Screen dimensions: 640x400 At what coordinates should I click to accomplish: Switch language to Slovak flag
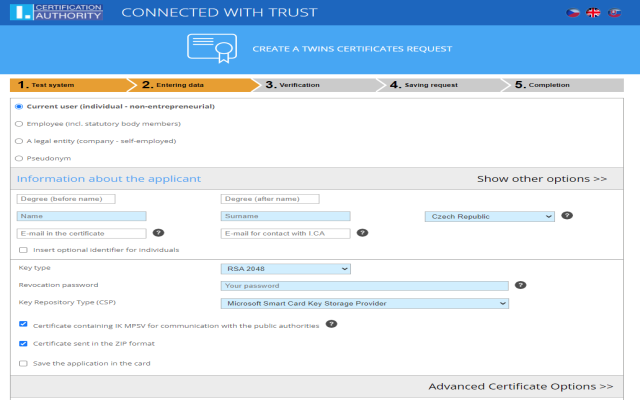click(614, 13)
